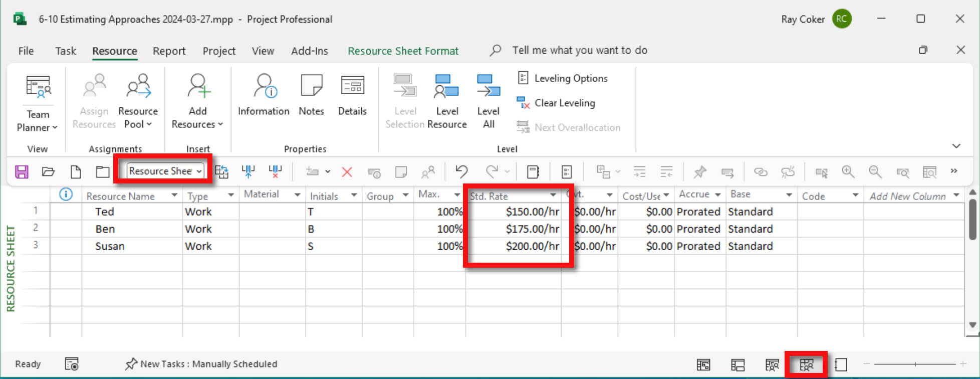Adjust the status bar zoom slider
Viewport: 980px width, 379px height.
pyautogui.click(x=915, y=364)
